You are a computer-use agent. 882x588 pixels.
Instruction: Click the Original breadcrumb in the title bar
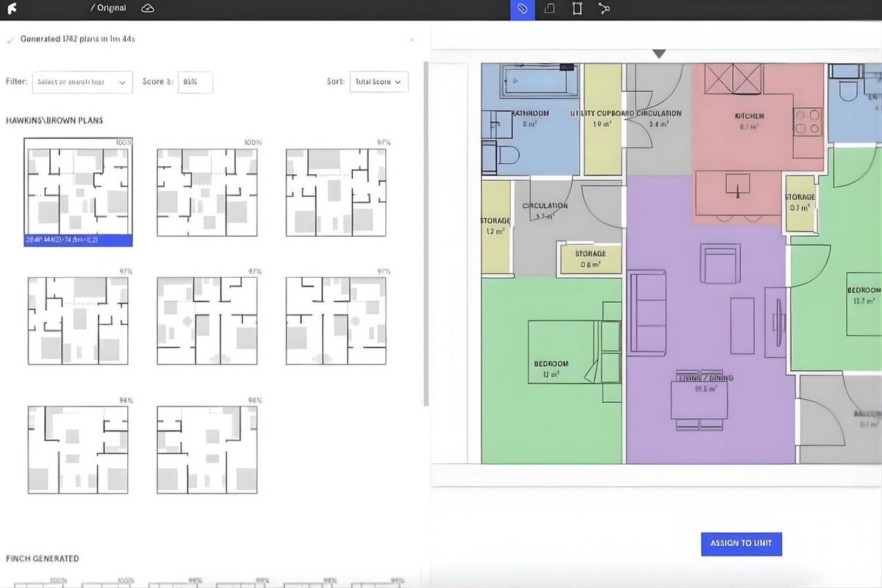click(109, 7)
